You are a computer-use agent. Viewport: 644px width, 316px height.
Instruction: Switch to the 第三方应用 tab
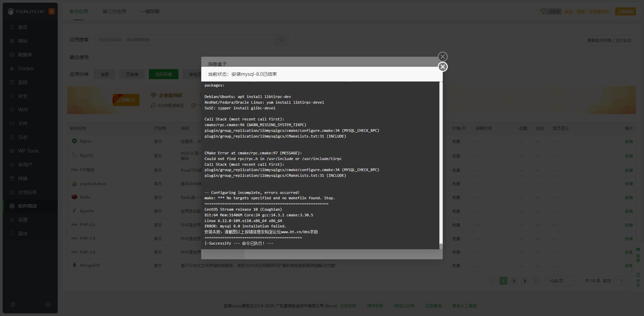click(x=114, y=11)
